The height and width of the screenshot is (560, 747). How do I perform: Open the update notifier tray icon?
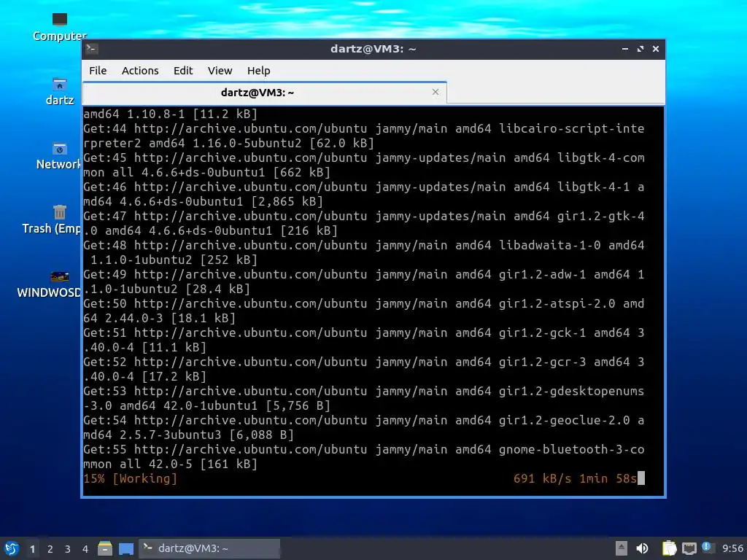coord(708,548)
